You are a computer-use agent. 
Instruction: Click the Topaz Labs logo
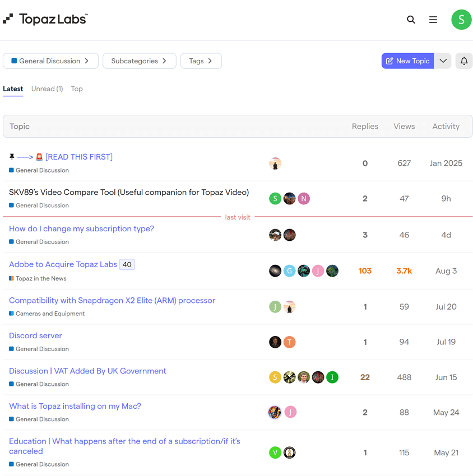coord(45,19)
